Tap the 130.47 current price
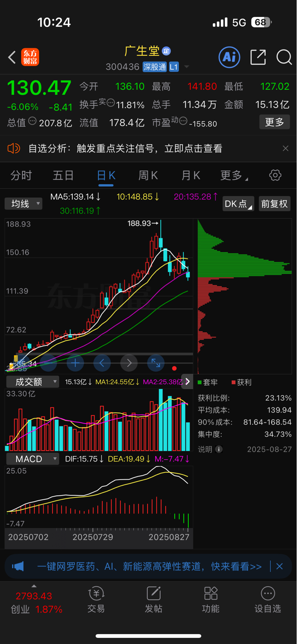The height and width of the screenshot is (644, 297). pos(39,87)
